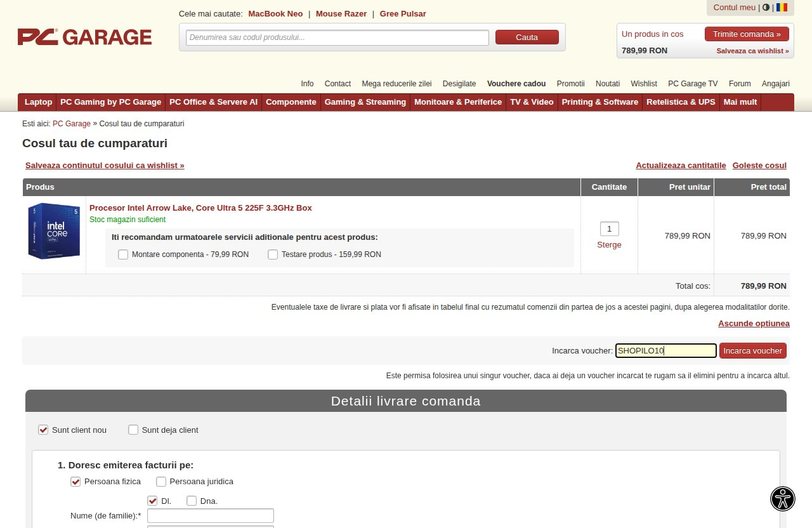Open Mega reducerile zilei link

pos(396,84)
